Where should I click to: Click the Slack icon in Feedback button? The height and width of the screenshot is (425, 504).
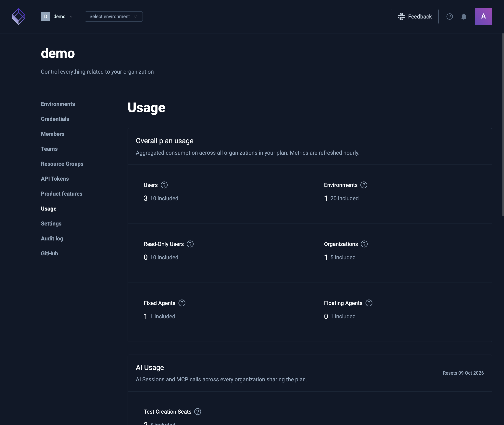[x=401, y=16]
